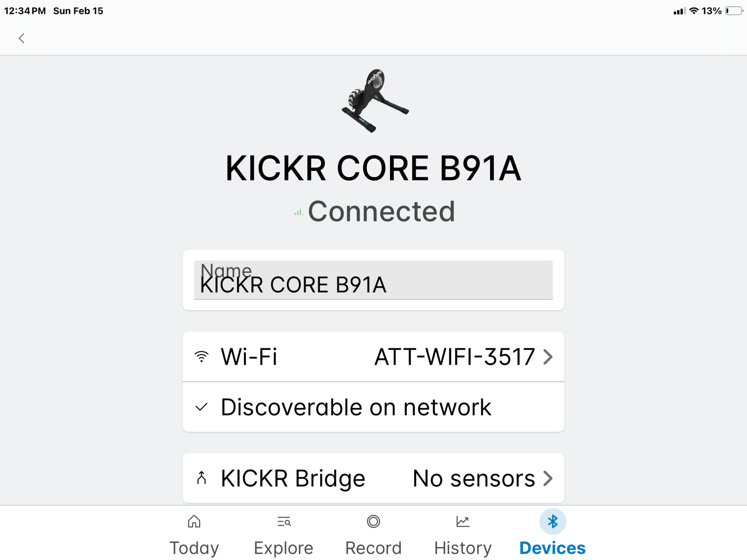Image resolution: width=747 pixels, height=560 pixels.
Task: Edit the Name field KICKR CORE B91A
Action: (373, 284)
